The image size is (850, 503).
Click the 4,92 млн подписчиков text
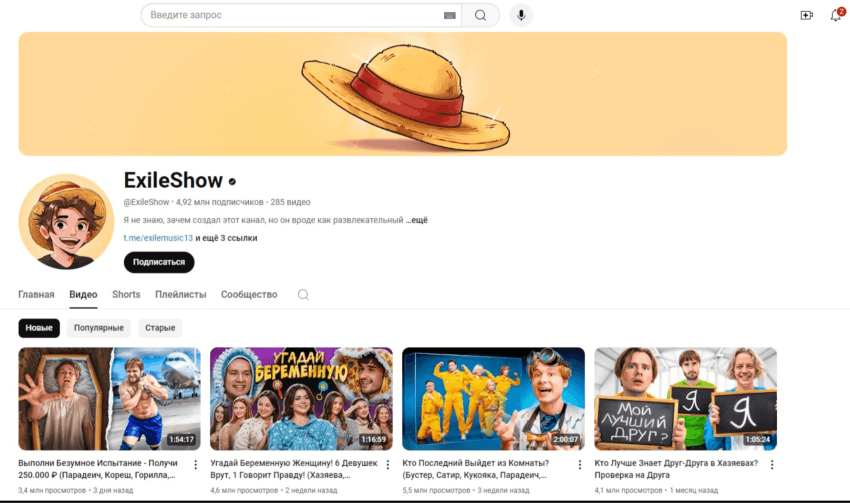coord(220,202)
